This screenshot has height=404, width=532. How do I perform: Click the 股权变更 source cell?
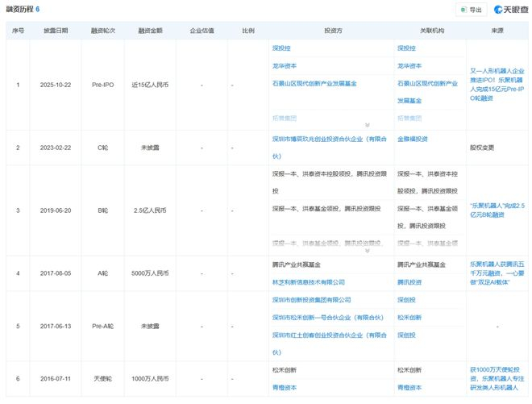click(482, 148)
